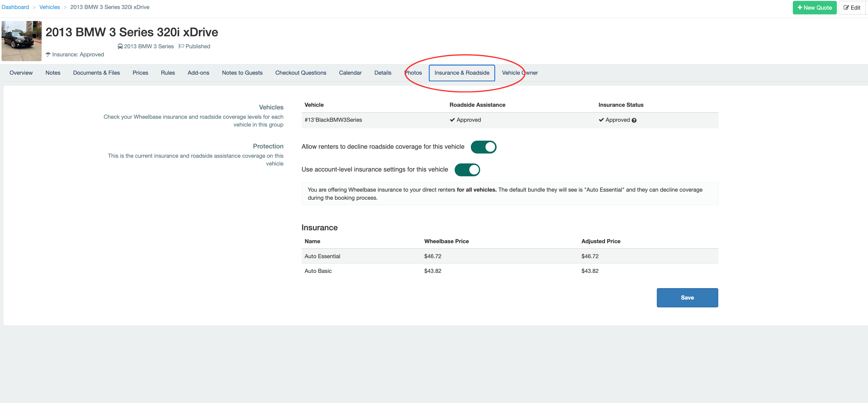The image size is (868, 403).
Task: Click the Auto Essential insurance name
Action: click(x=323, y=256)
